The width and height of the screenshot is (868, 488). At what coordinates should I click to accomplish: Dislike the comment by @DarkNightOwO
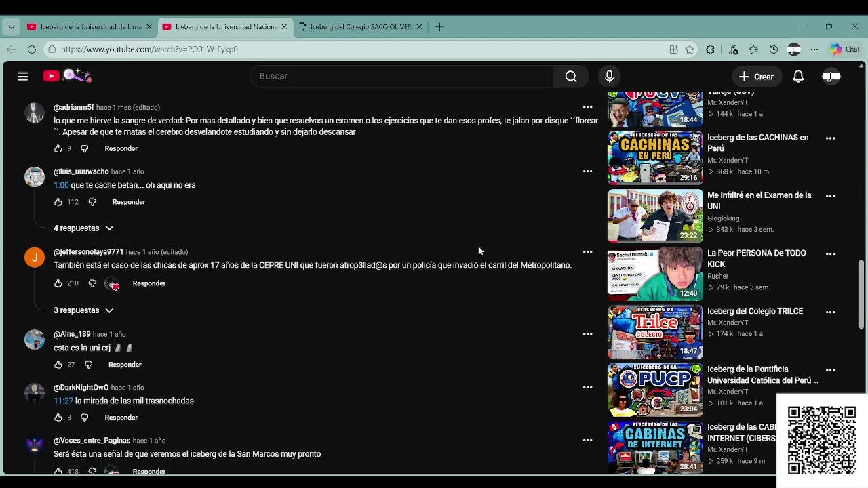(x=84, y=418)
